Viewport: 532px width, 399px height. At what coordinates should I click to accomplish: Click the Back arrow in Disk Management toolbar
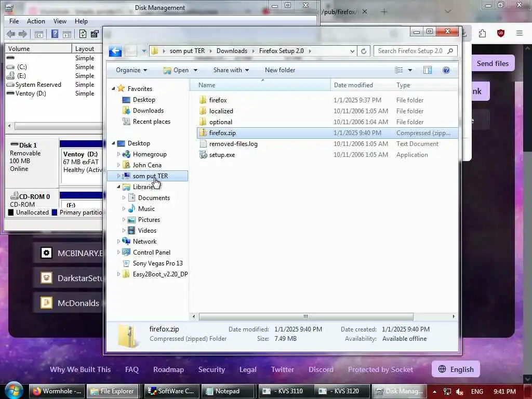pyautogui.click(x=11, y=34)
